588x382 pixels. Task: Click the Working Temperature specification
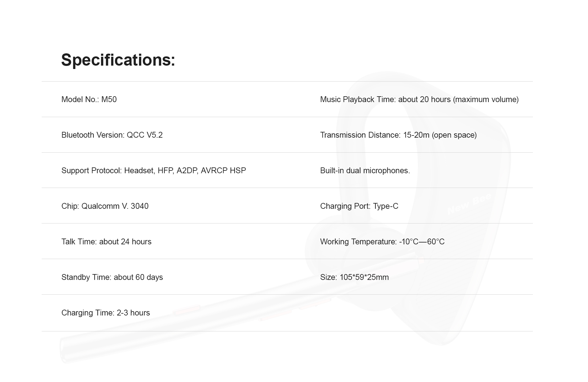[382, 242]
